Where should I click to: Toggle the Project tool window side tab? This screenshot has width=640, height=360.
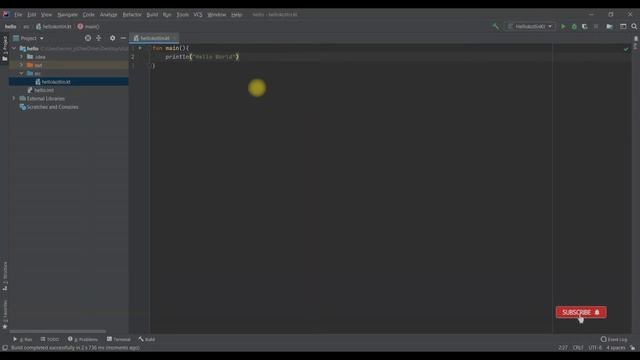point(5,48)
